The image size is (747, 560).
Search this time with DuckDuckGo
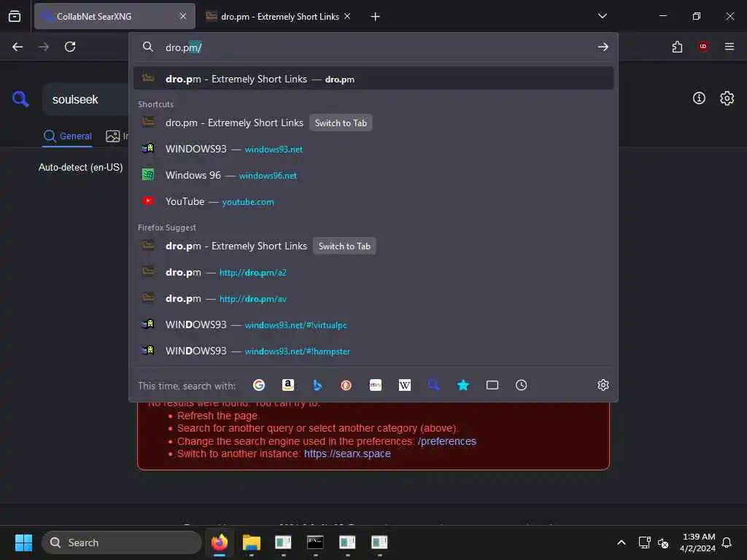(x=346, y=385)
